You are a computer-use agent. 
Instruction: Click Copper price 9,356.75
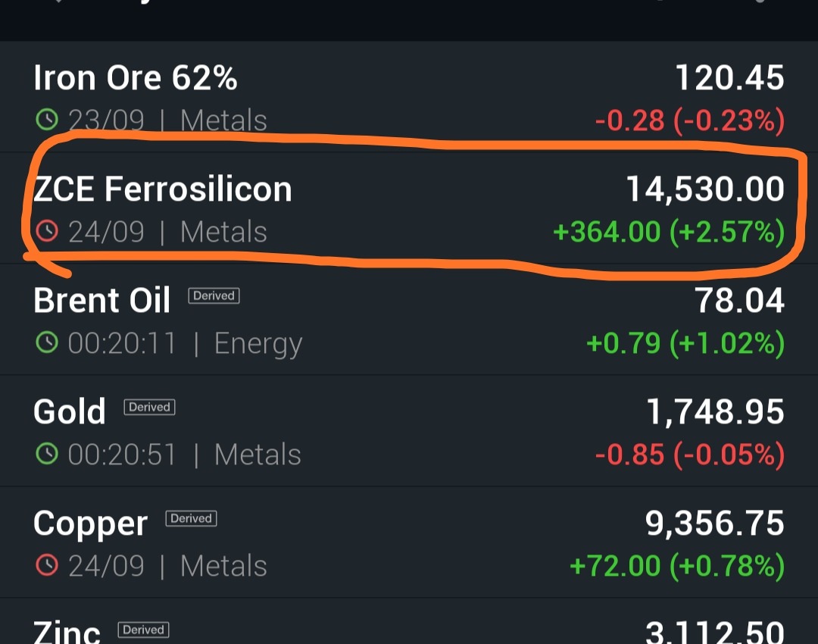click(x=714, y=523)
